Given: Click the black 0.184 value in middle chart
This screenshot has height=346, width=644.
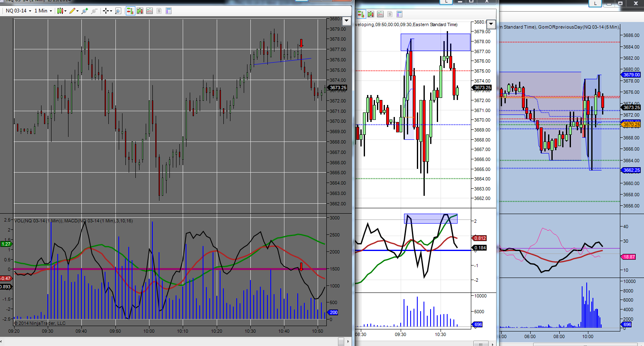Looking at the screenshot, I should tap(480, 248).
